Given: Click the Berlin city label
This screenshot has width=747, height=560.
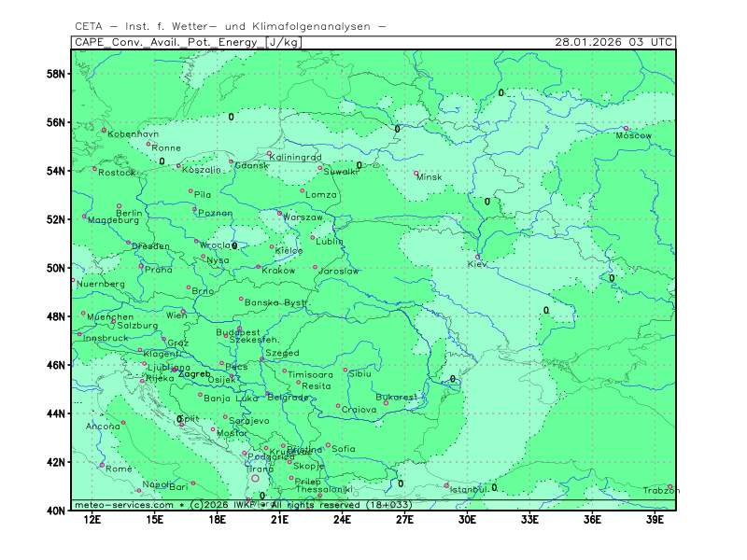Looking at the screenshot, I should [x=129, y=214].
